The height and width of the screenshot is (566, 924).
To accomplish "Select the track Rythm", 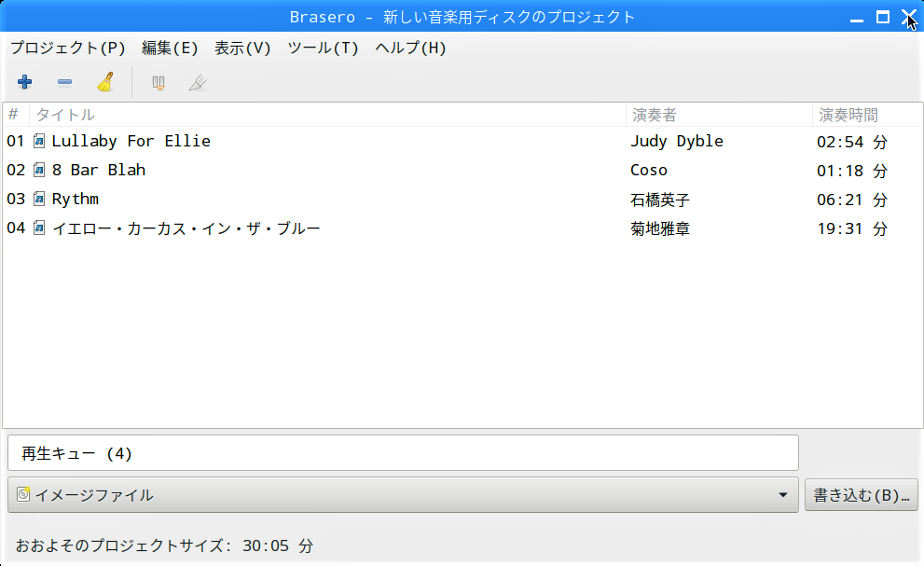I will tap(76, 199).
